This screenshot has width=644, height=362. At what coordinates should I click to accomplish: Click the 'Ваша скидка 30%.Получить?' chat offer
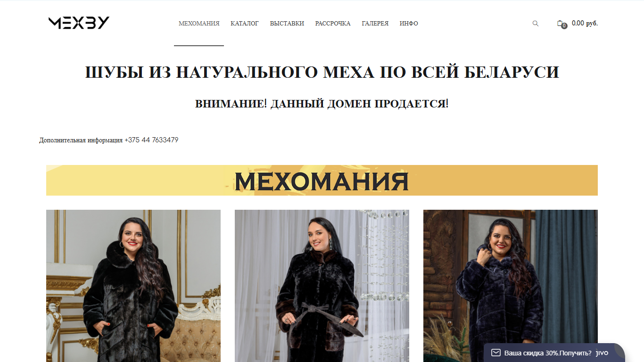(548, 353)
